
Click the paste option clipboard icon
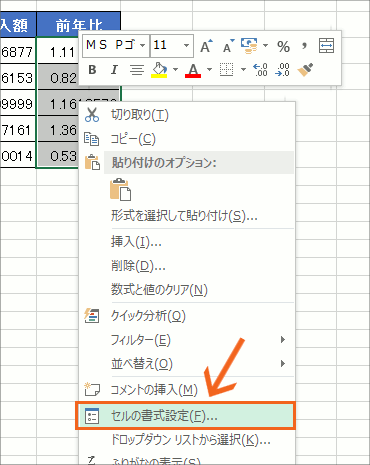120,190
